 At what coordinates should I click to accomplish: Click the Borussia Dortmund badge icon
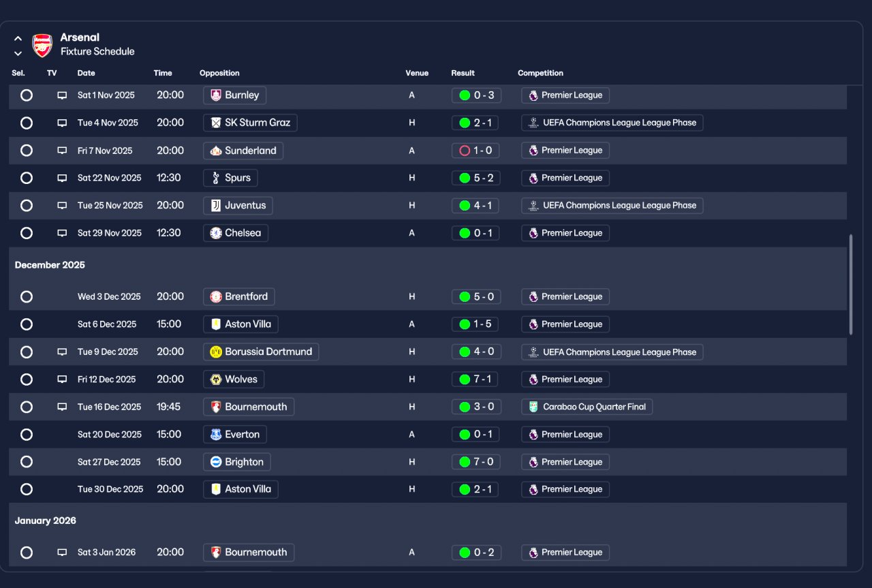tap(216, 352)
